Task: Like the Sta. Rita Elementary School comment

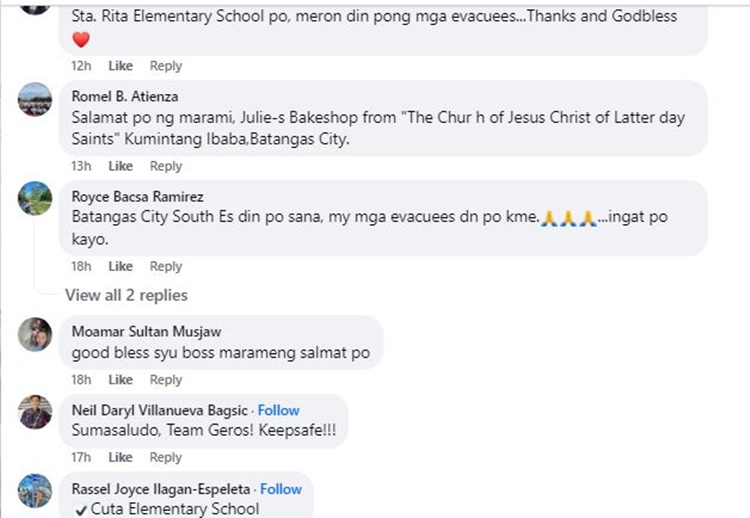Action: tap(120, 66)
